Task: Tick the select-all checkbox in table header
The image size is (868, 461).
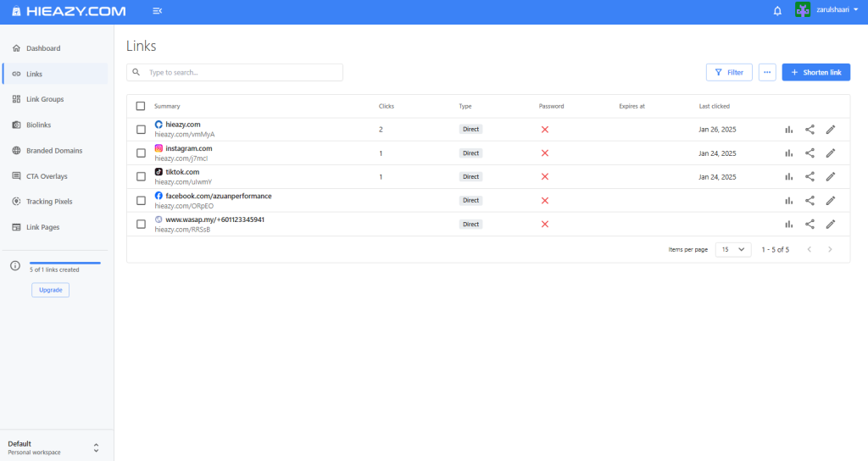Action: click(x=141, y=106)
